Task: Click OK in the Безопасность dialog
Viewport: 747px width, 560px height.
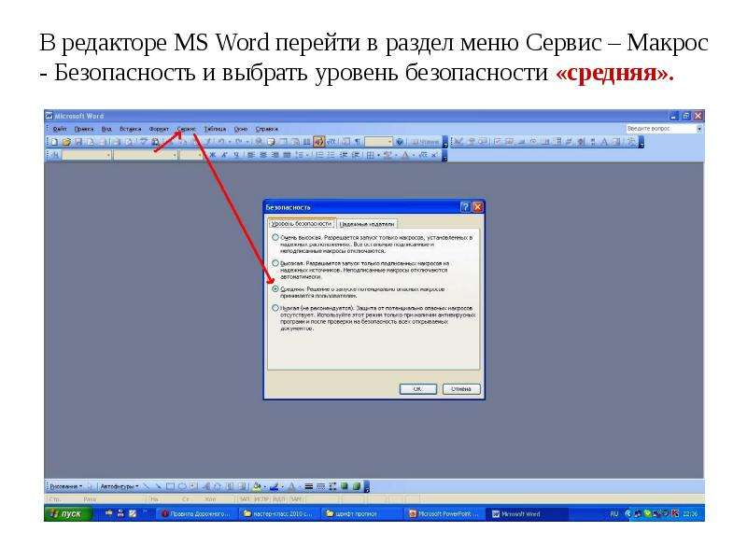Action: click(417, 389)
